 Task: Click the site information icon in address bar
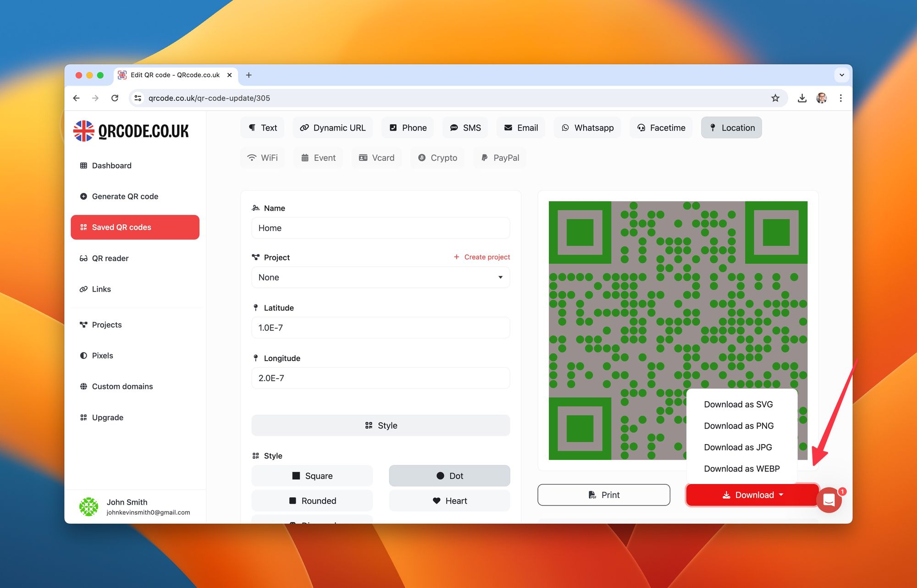tap(138, 98)
